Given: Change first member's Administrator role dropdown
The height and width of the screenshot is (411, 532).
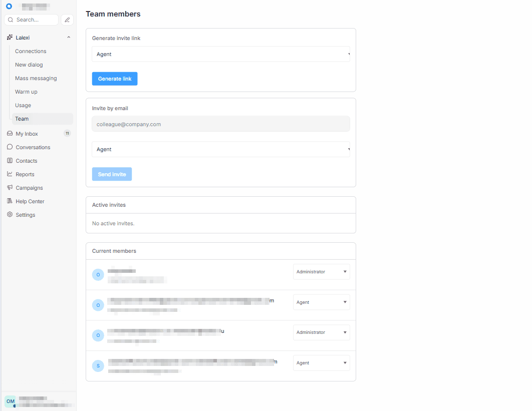Looking at the screenshot, I should 321,272.
